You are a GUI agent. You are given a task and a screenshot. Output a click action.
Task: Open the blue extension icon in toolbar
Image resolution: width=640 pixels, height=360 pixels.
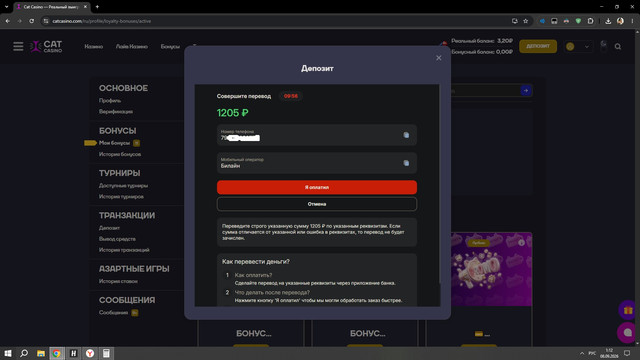(542, 21)
